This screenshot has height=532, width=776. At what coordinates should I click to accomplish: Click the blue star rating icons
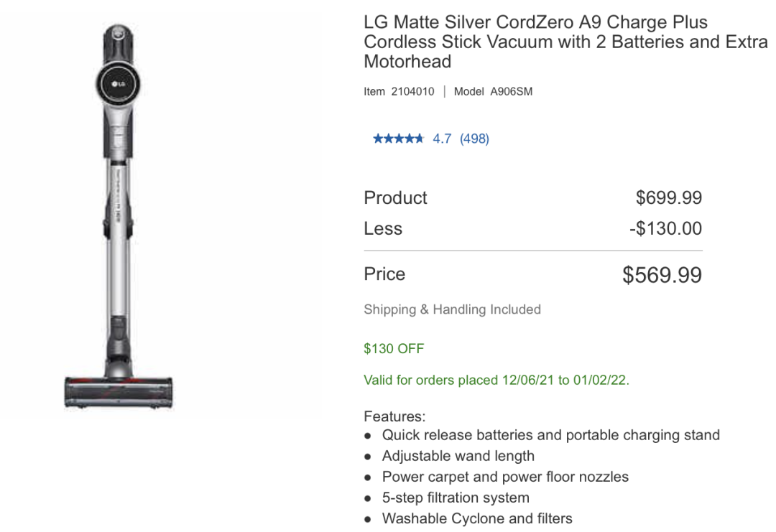tap(398, 139)
